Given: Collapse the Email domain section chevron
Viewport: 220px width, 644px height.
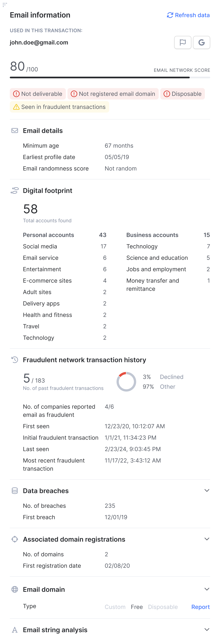Looking at the screenshot, I should tap(207, 589).
